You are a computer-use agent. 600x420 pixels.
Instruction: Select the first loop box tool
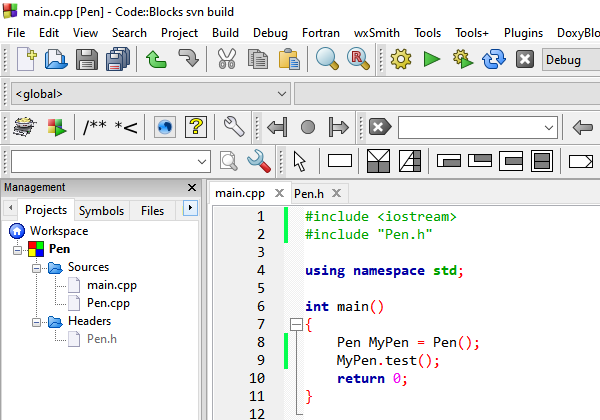pos(449,161)
